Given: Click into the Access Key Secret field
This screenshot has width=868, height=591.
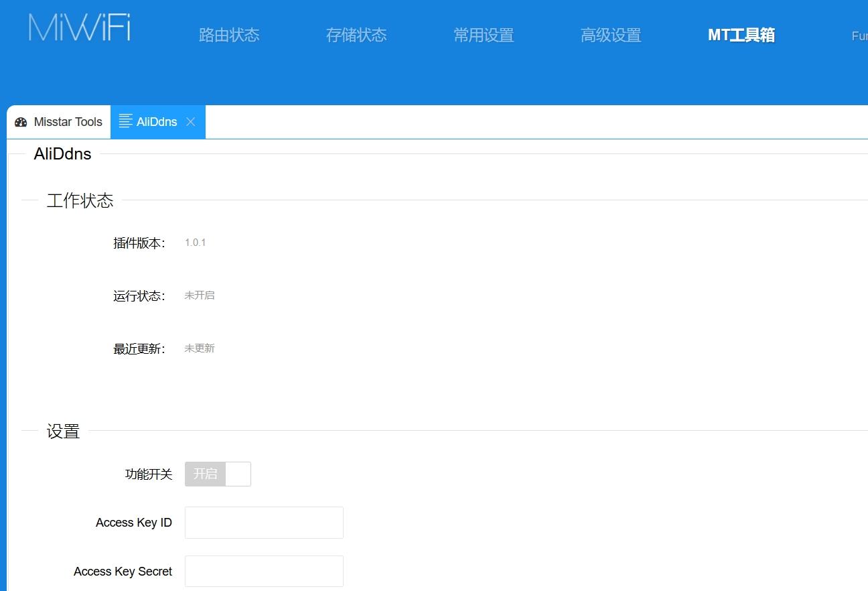Looking at the screenshot, I should 264,572.
